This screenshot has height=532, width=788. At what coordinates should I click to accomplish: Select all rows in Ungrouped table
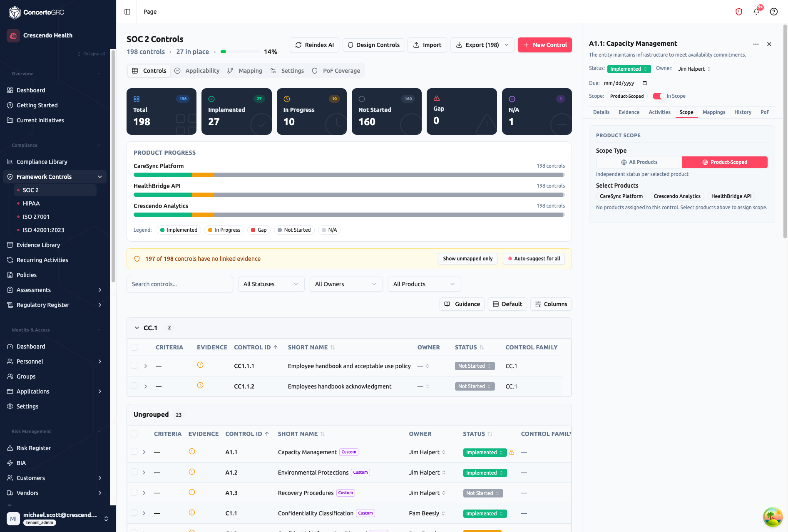134,434
